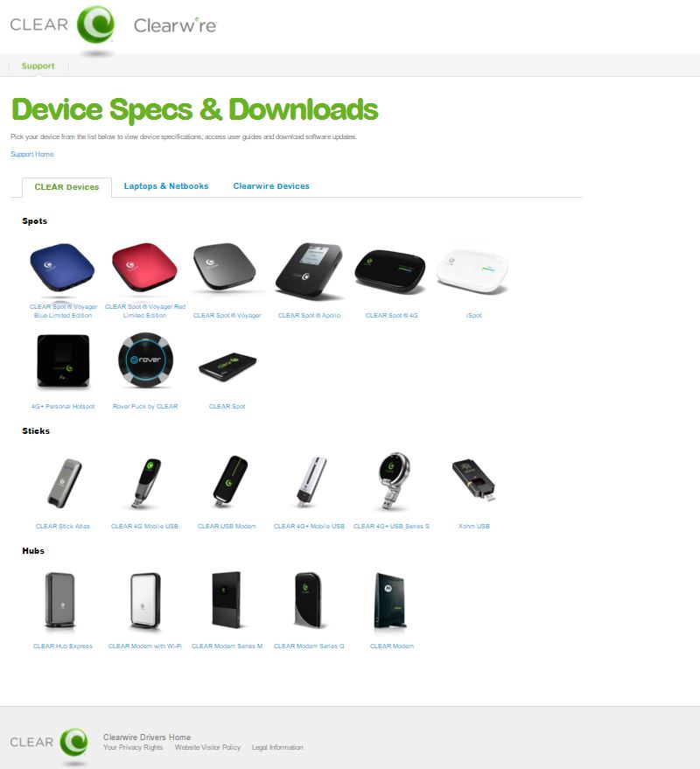This screenshot has width=700, height=769.
Task: Select the Xohm USB stick image
Action: point(473,479)
